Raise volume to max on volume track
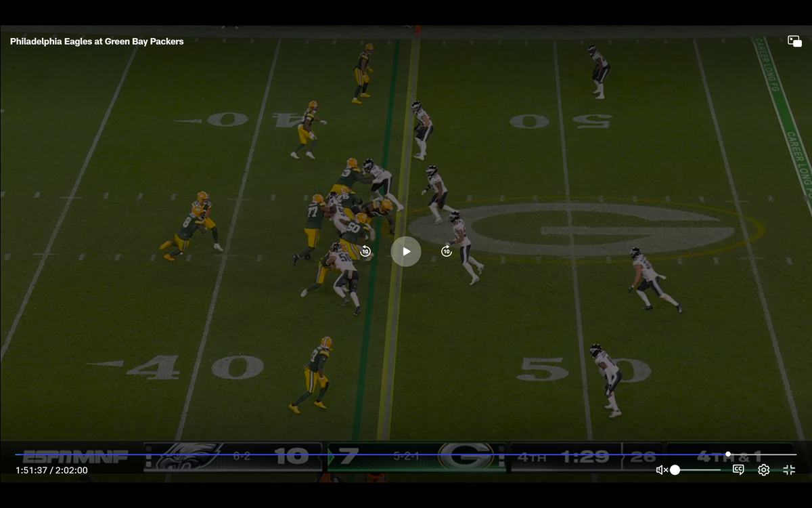 [720, 470]
